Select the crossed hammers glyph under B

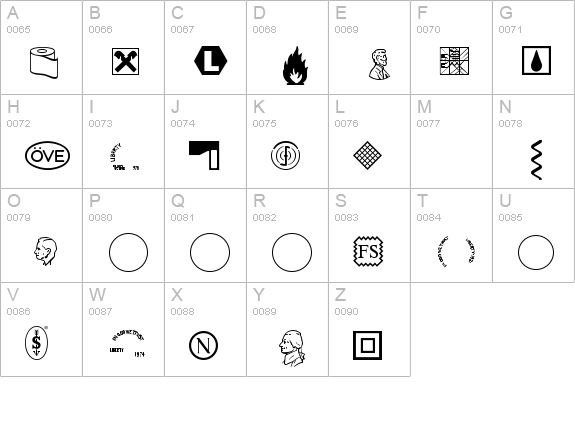pos(125,61)
